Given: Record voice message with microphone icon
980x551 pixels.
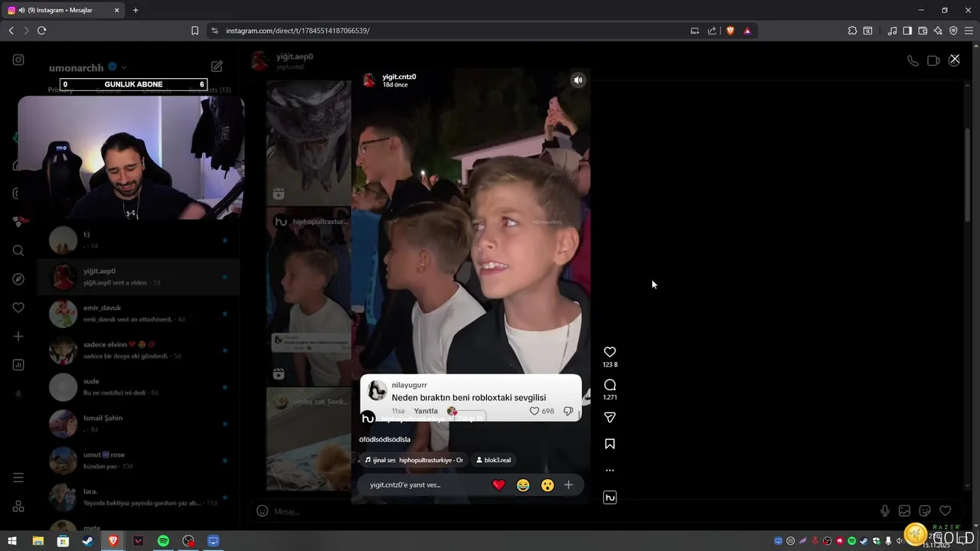Looking at the screenshot, I should tap(885, 511).
